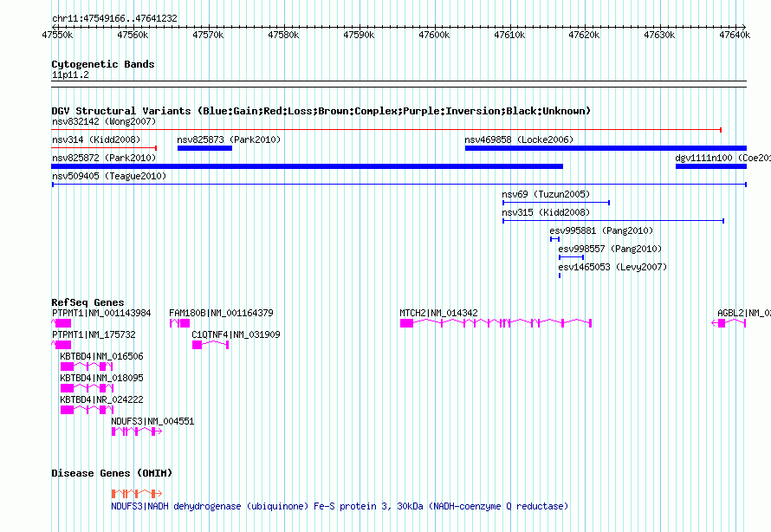The image size is (771, 532).
Task: Click the nsv825873 (Park2010) blue gain bar
Action: tap(204, 148)
